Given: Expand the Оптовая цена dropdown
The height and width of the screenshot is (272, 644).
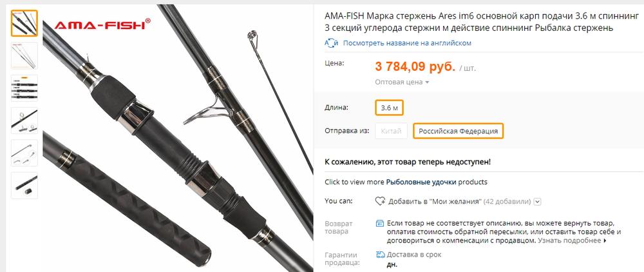Looking at the screenshot, I should pos(402,82).
